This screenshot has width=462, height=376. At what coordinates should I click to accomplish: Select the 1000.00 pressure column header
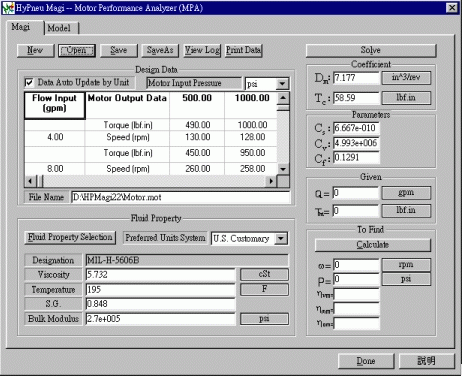click(251, 105)
